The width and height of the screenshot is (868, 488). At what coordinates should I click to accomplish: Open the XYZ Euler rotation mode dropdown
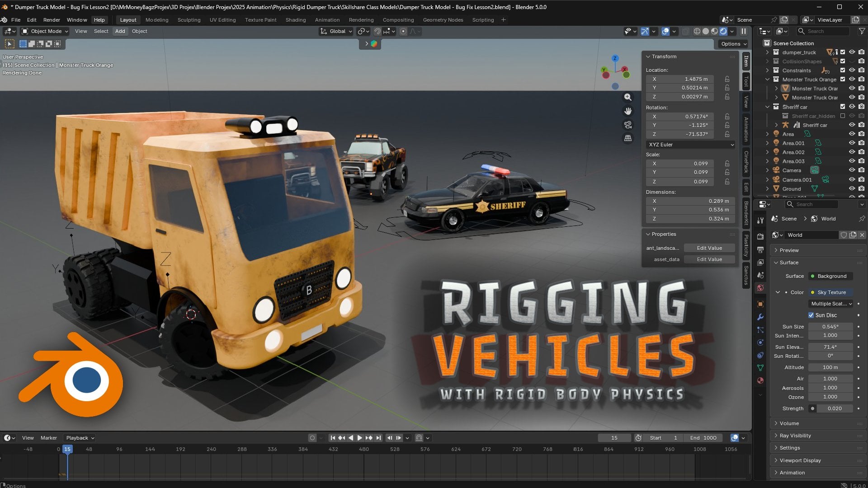pos(690,145)
